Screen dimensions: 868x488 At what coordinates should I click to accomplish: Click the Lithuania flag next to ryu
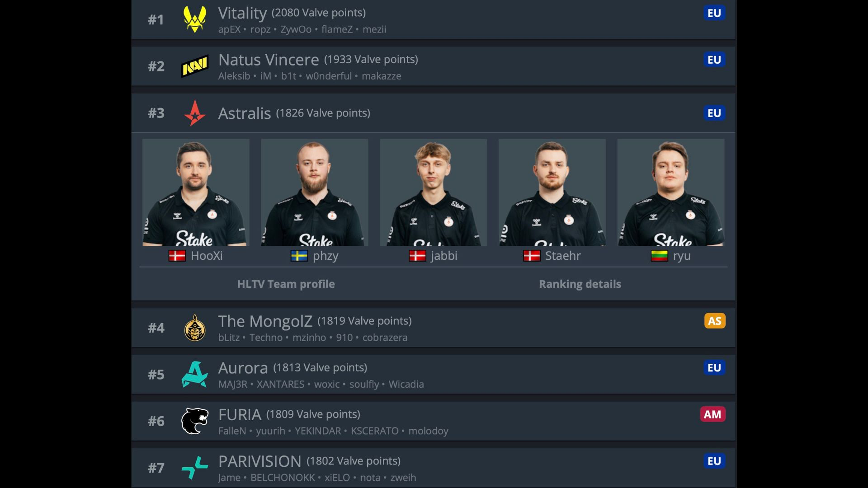[x=659, y=256]
